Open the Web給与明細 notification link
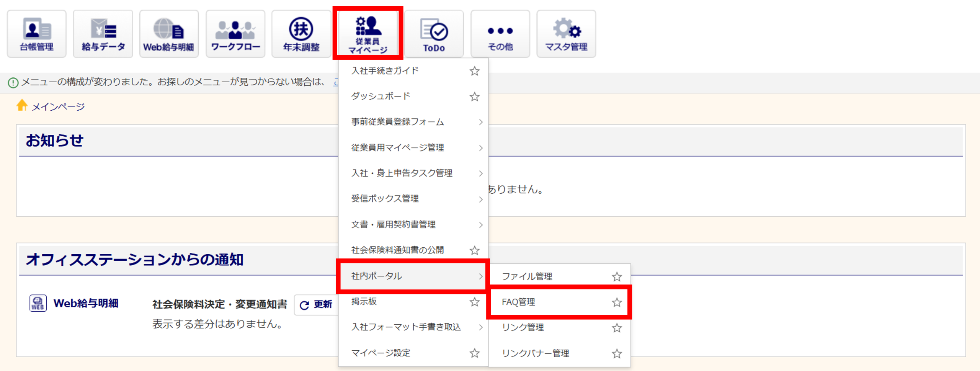Image resolution: width=980 pixels, height=371 pixels. point(86,303)
